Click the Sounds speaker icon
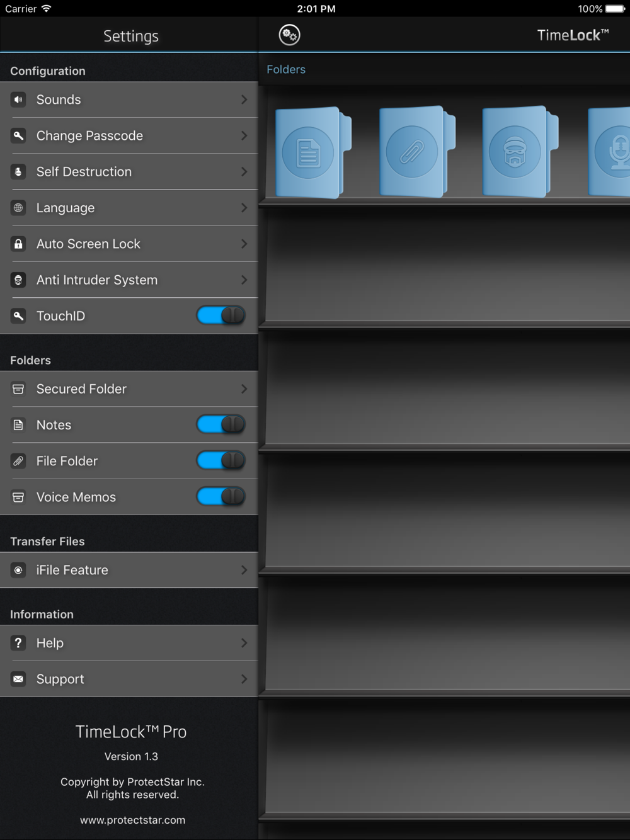This screenshot has width=630, height=840. [x=18, y=99]
